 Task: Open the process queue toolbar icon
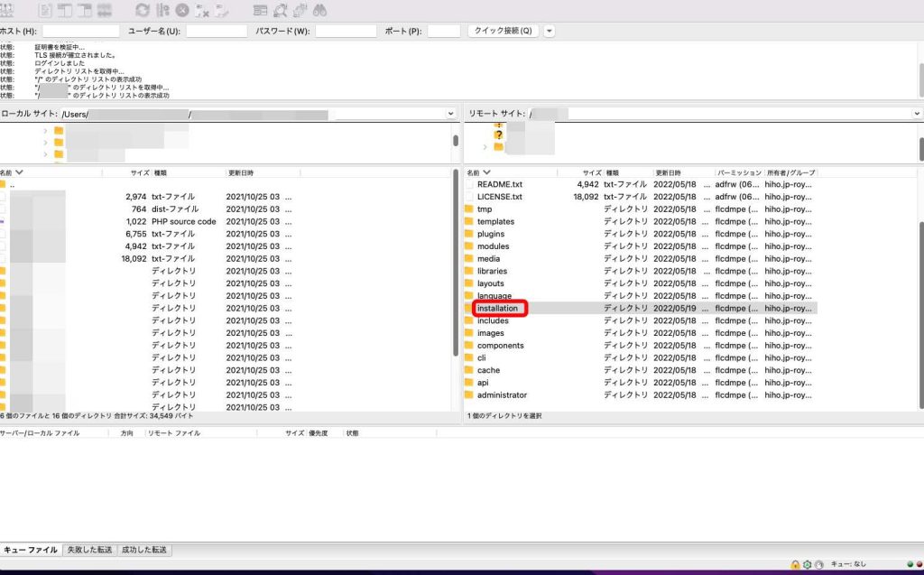click(163, 11)
